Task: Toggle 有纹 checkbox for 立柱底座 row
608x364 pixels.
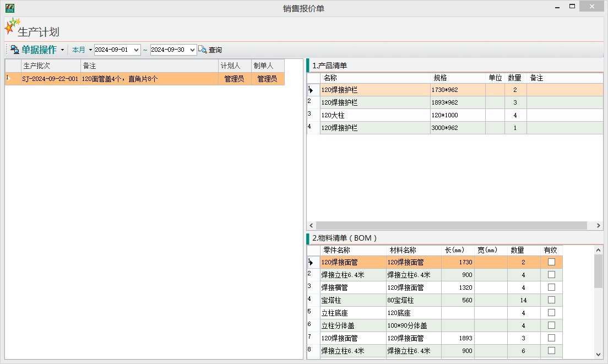Action: pos(551,312)
